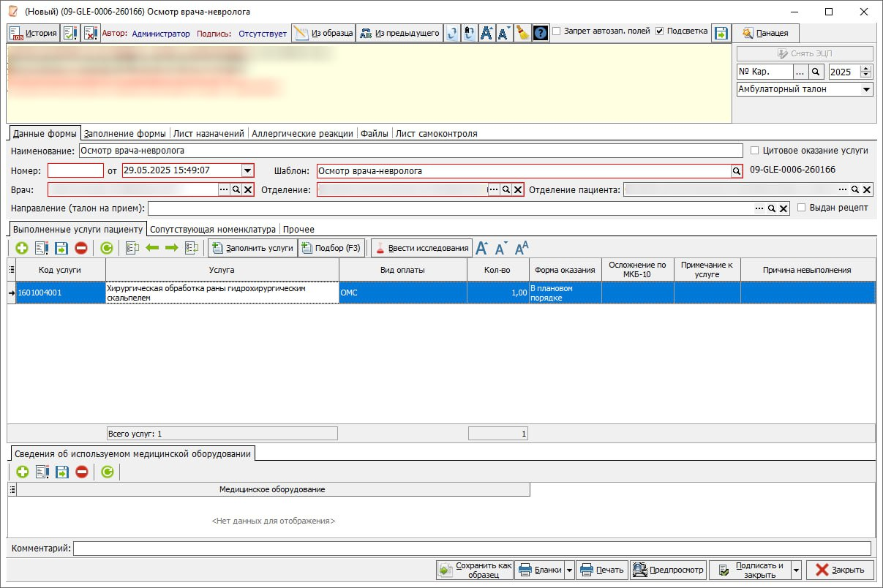Click in the Комментарий input field
The width and height of the screenshot is (883, 588).
472,549
